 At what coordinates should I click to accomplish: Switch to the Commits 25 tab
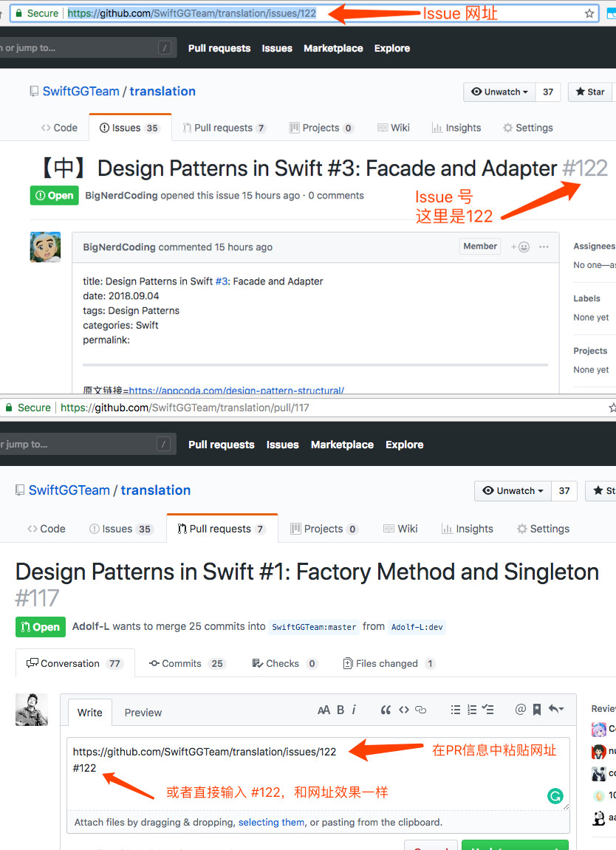(x=187, y=663)
